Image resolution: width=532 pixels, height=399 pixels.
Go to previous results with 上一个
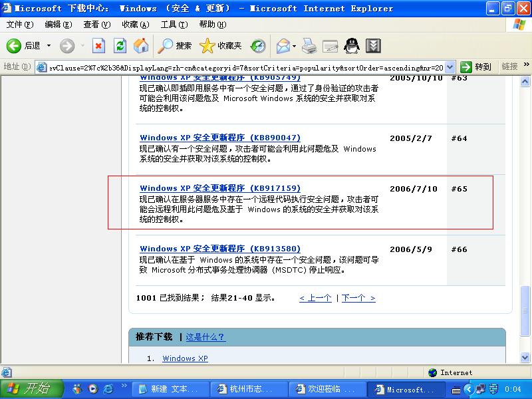coord(315,298)
